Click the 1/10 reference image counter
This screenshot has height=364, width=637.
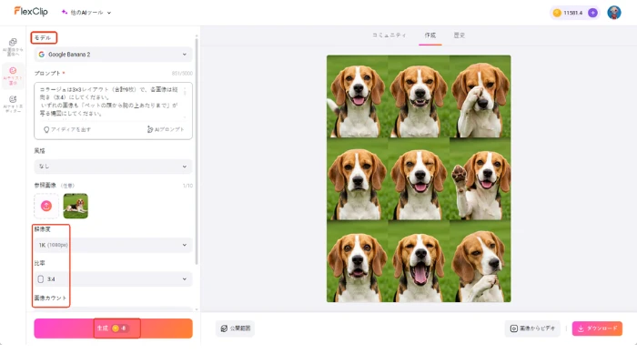coord(187,186)
